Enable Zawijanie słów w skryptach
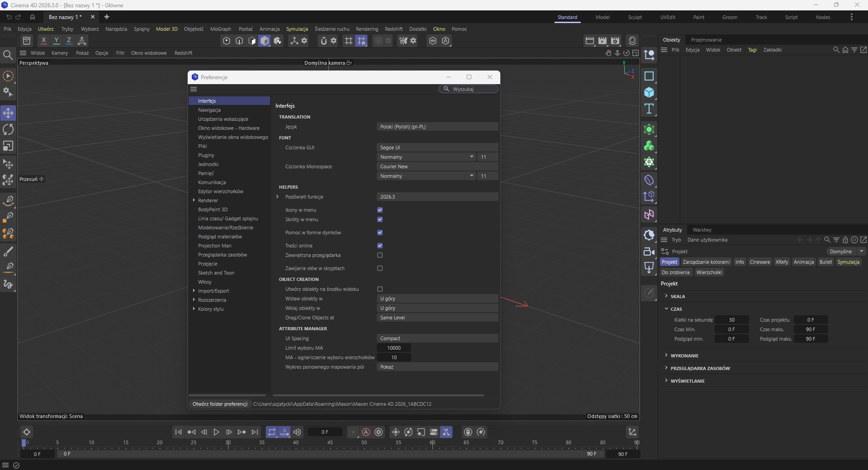 coord(380,268)
